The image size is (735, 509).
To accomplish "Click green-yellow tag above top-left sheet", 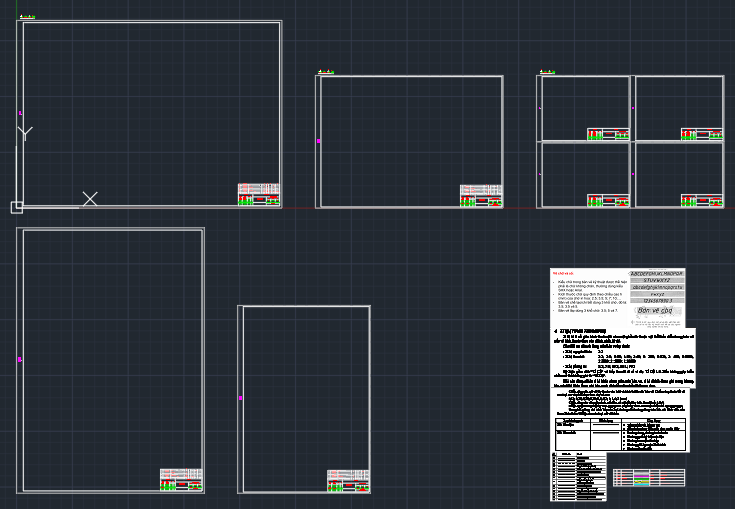I will (27, 17).
